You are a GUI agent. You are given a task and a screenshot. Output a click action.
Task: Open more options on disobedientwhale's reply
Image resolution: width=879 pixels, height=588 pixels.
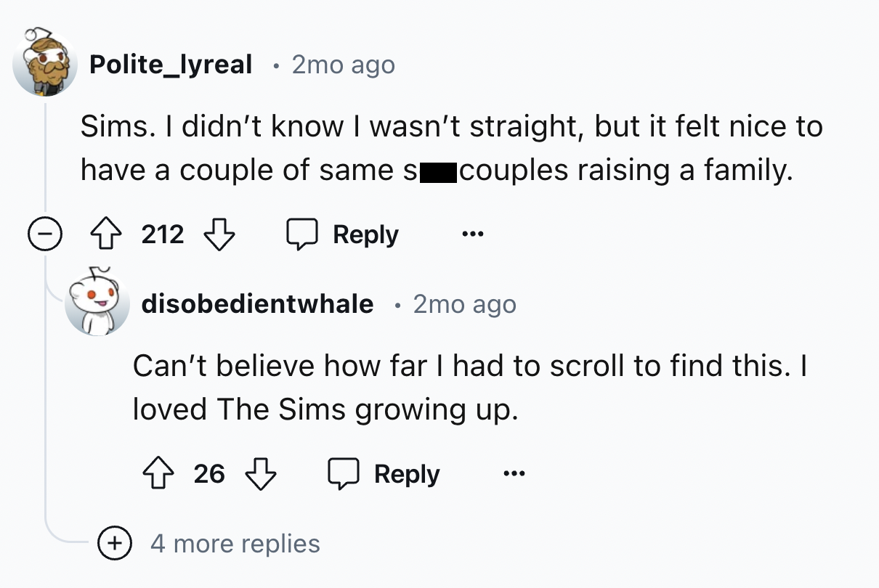tap(514, 474)
